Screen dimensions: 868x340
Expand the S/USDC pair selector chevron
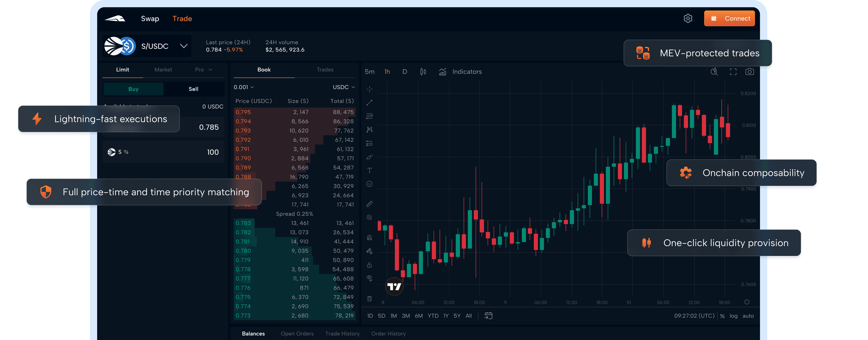[x=184, y=46]
